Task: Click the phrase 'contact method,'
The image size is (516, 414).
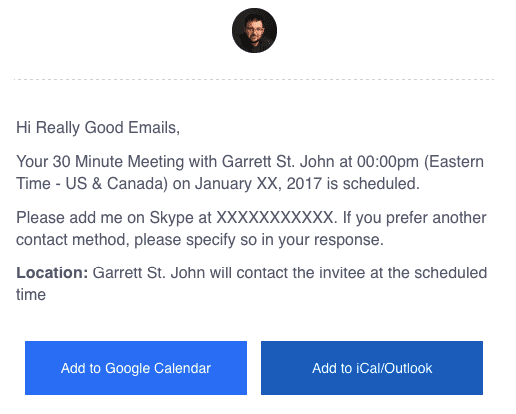Action: (x=73, y=240)
